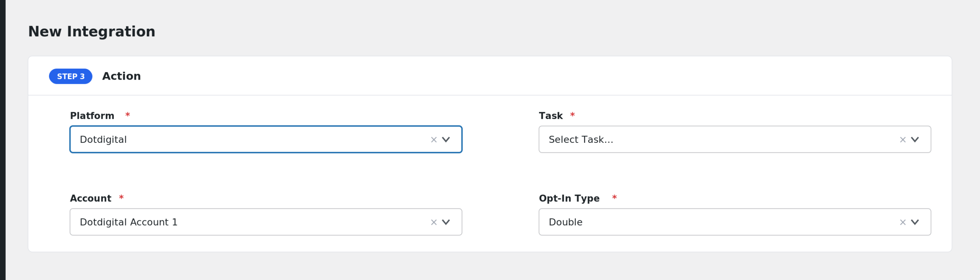Open the Task dropdown arrow
This screenshot has height=280, width=980.
click(915, 139)
